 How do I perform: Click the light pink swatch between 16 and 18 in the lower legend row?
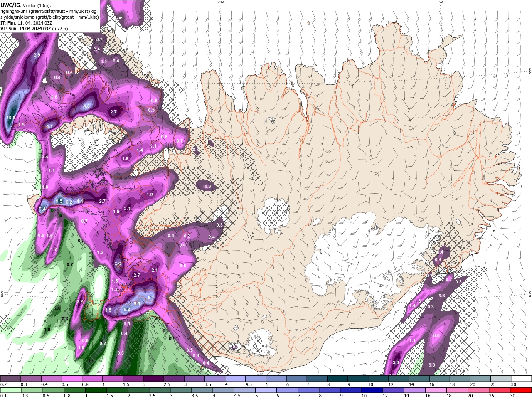click(x=436, y=390)
